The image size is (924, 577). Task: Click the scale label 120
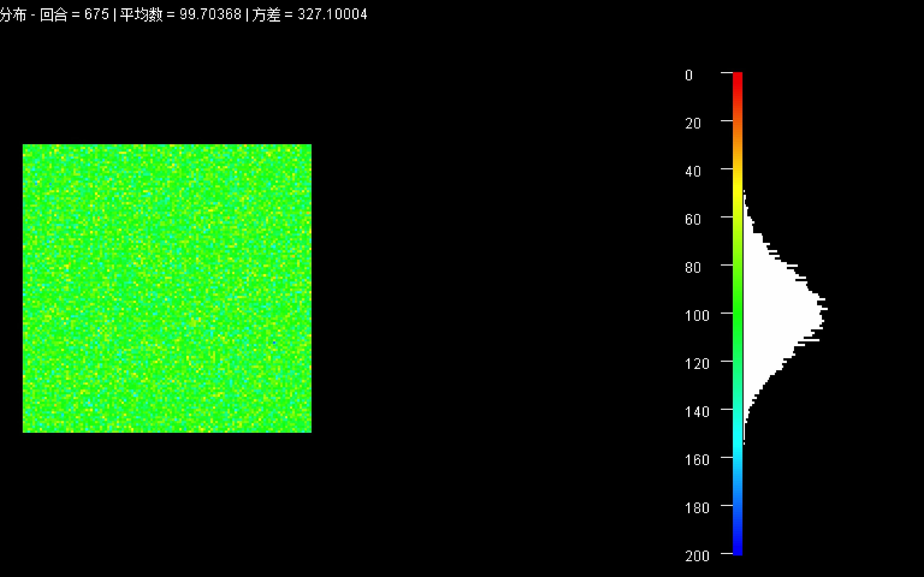(x=697, y=364)
